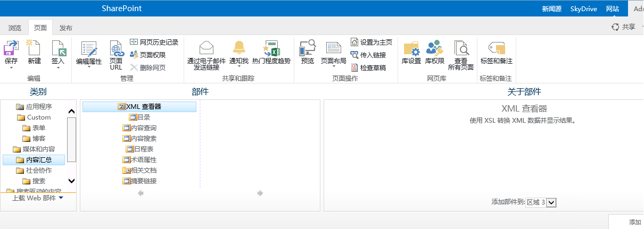Select the 术语属性 web part
644x229 pixels.
pyautogui.click(x=139, y=160)
